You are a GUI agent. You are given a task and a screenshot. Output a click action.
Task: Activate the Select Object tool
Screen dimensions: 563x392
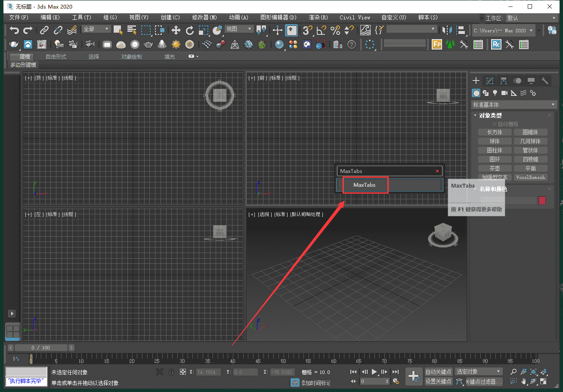(x=118, y=30)
